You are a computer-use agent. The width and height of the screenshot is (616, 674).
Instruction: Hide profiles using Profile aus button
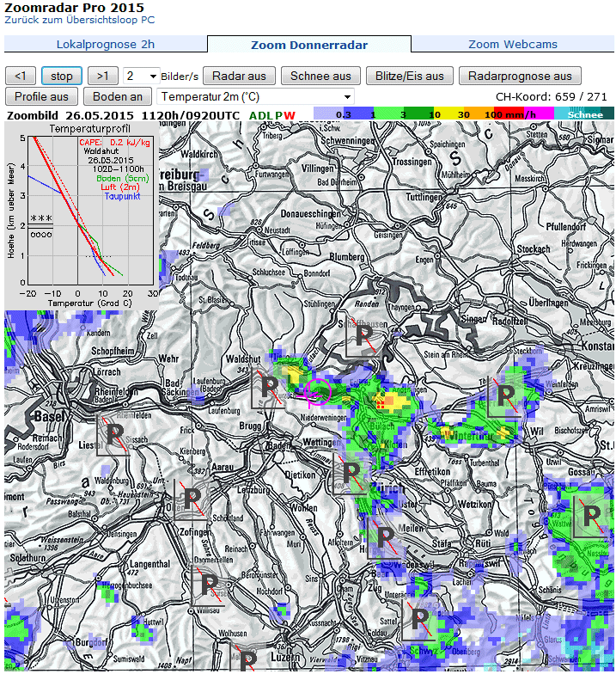coord(41,96)
